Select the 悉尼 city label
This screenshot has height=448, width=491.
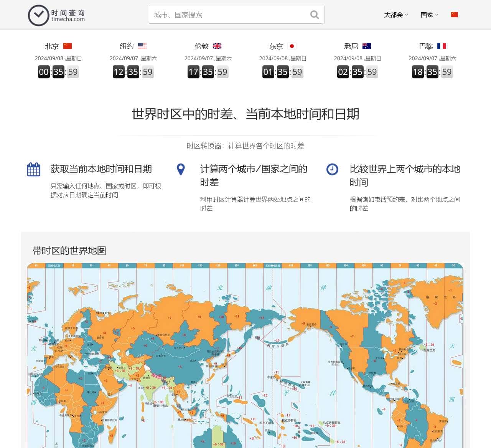(x=350, y=46)
